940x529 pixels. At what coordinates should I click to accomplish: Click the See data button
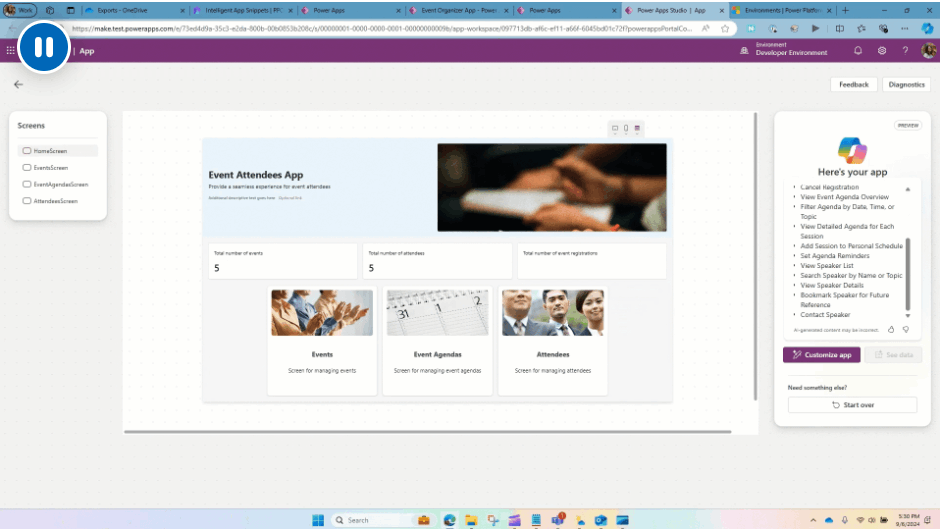coord(893,354)
